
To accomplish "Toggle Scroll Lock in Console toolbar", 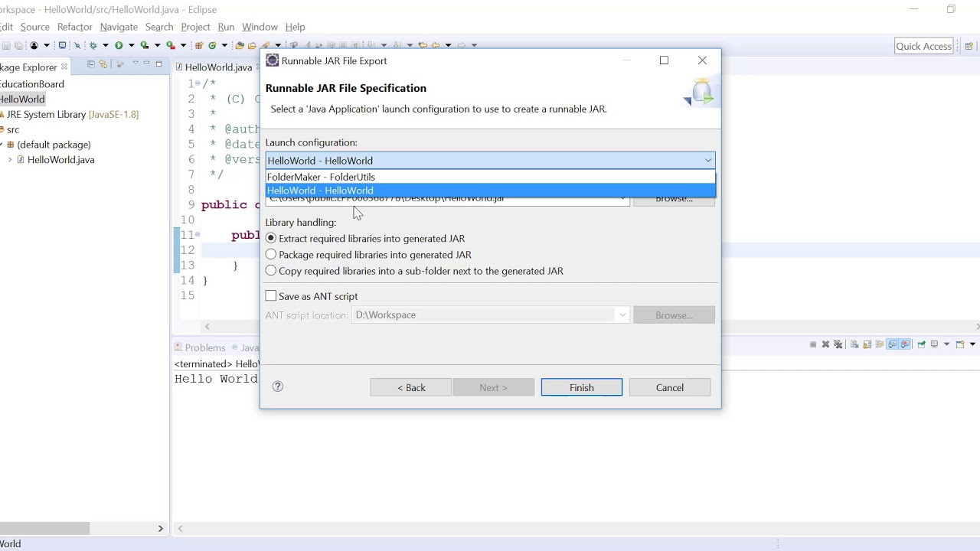I will point(867,344).
